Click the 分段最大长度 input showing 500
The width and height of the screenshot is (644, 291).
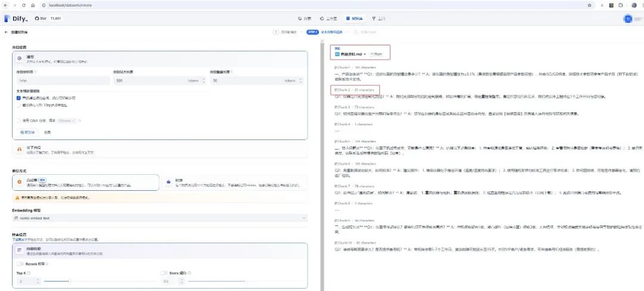click(159, 81)
